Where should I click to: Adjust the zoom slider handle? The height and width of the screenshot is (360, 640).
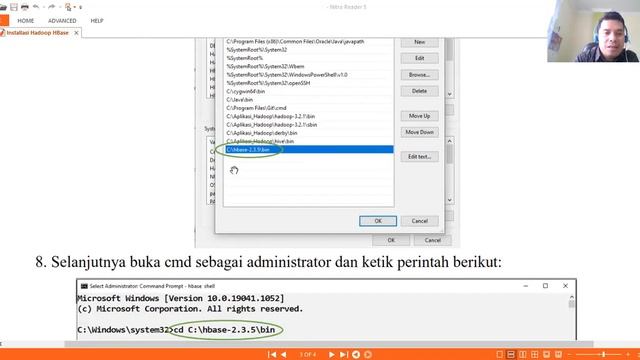coord(603,354)
